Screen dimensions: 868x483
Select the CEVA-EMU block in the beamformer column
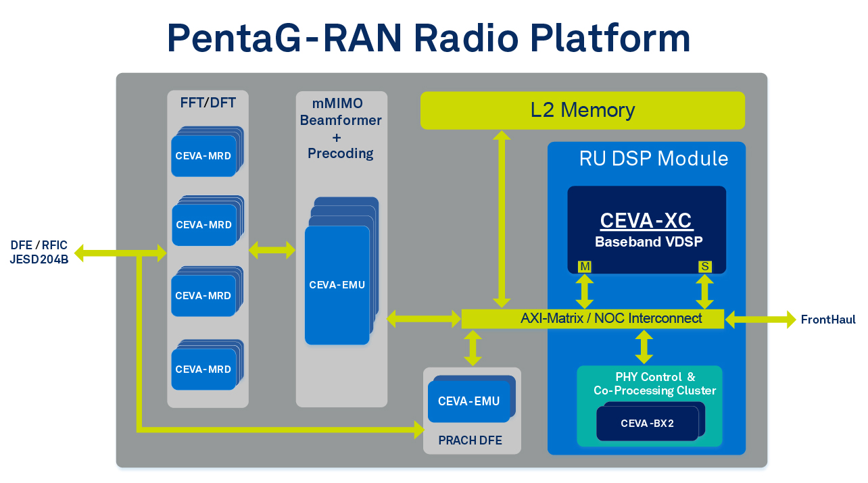pyautogui.click(x=337, y=285)
